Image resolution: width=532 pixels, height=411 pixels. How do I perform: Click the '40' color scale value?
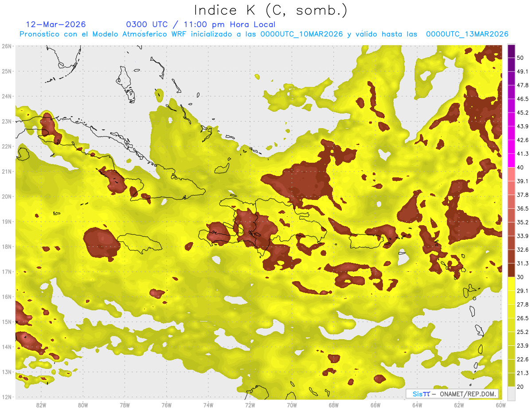pos(520,168)
